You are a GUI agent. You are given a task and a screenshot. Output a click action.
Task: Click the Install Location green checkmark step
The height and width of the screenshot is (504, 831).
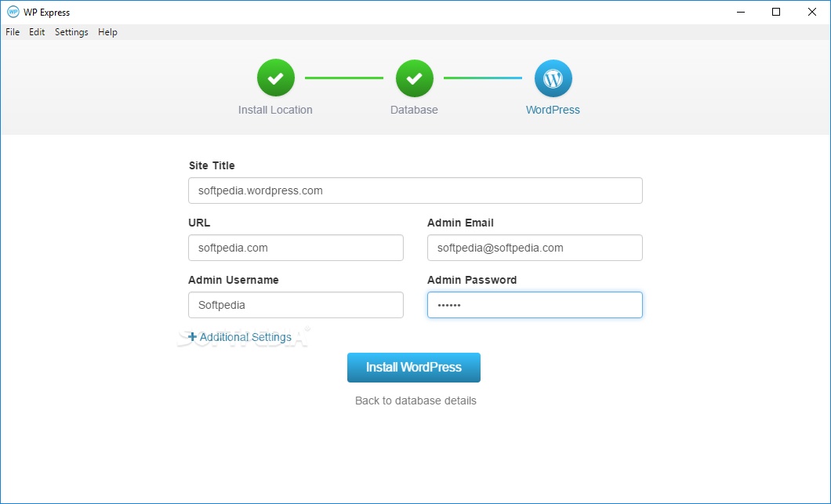coord(276,78)
